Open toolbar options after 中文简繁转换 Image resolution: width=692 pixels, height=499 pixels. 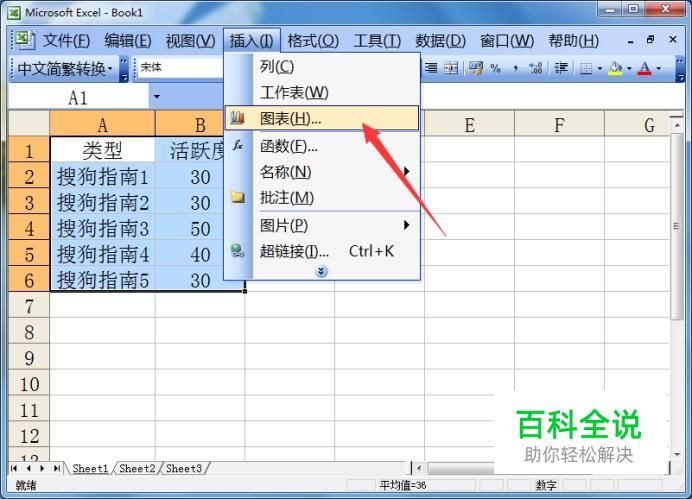124,69
